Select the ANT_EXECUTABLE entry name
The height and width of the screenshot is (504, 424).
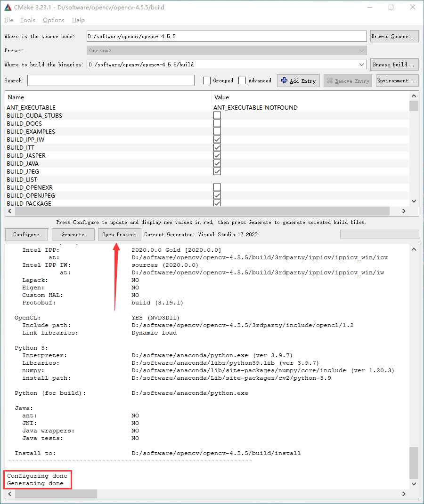click(31, 108)
